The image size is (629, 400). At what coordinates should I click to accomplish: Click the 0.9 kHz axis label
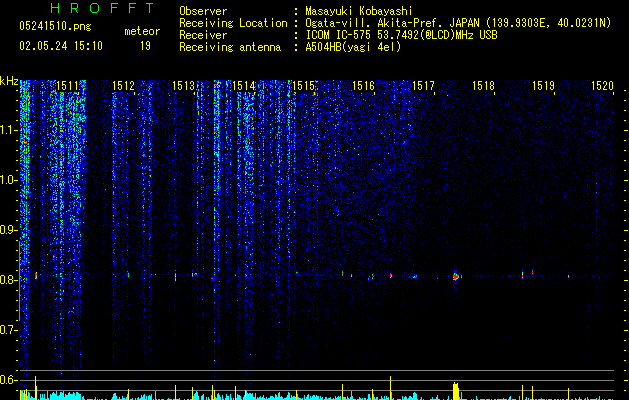[x=8, y=230]
